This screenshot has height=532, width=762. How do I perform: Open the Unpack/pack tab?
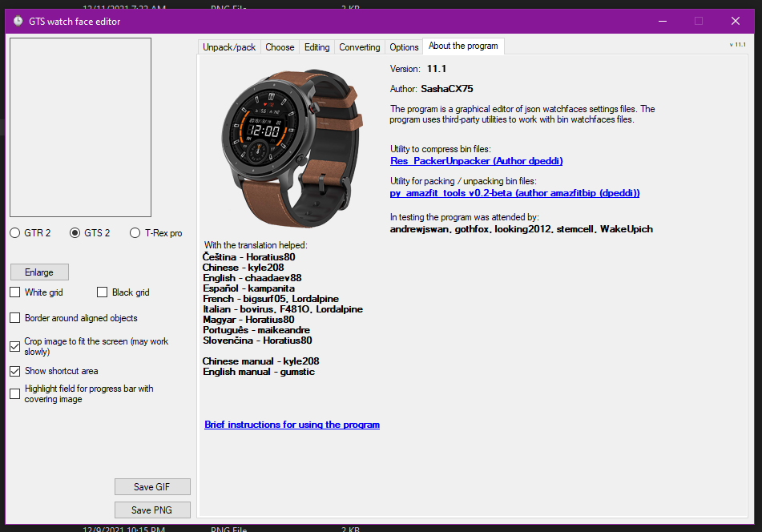[229, 47]
